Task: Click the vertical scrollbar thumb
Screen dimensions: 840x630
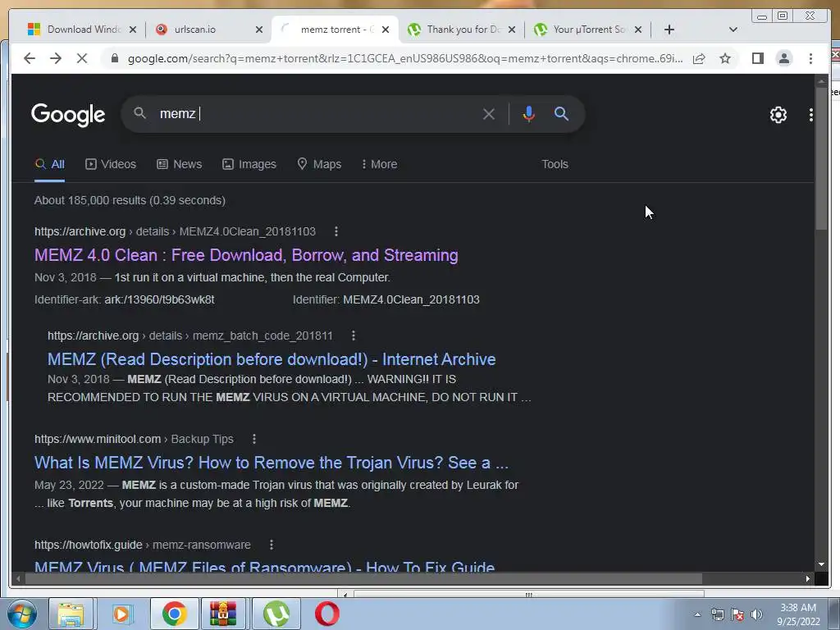Action: click(x=821, y=158)
